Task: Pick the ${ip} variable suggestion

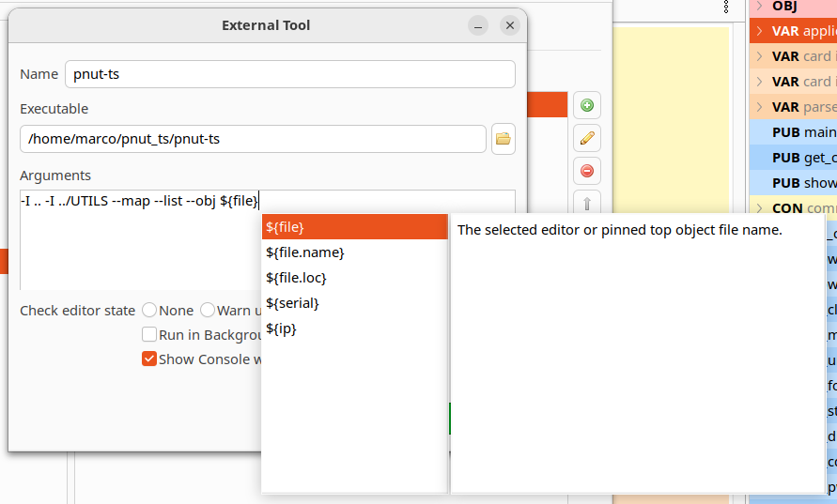Action: tap(282, 328)
